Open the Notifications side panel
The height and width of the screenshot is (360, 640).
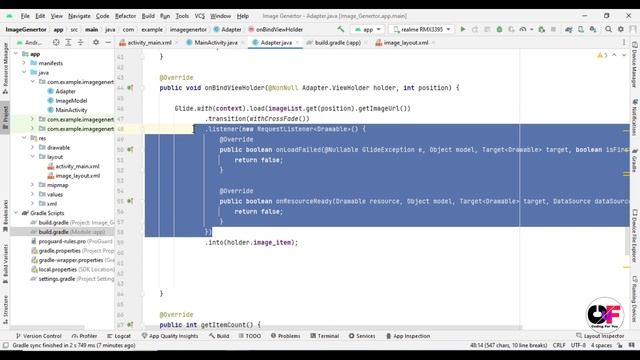click(x=635, y=117)
